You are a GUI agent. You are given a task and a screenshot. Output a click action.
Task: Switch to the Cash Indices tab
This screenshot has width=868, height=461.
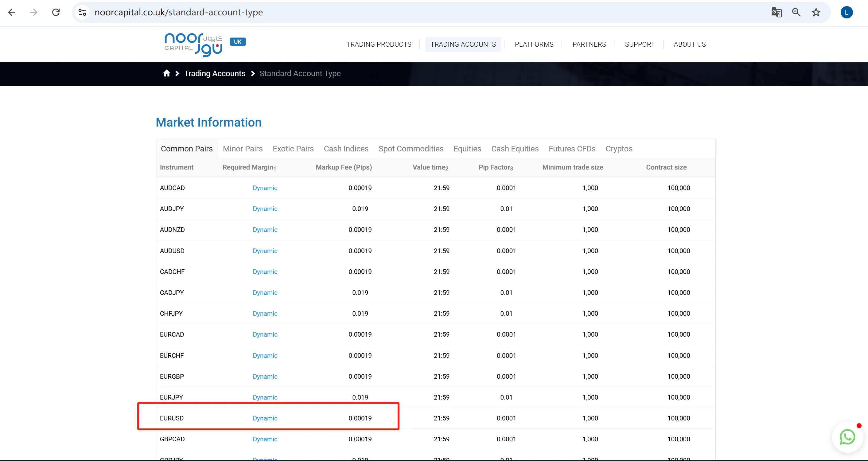click(x=346, y=149)
